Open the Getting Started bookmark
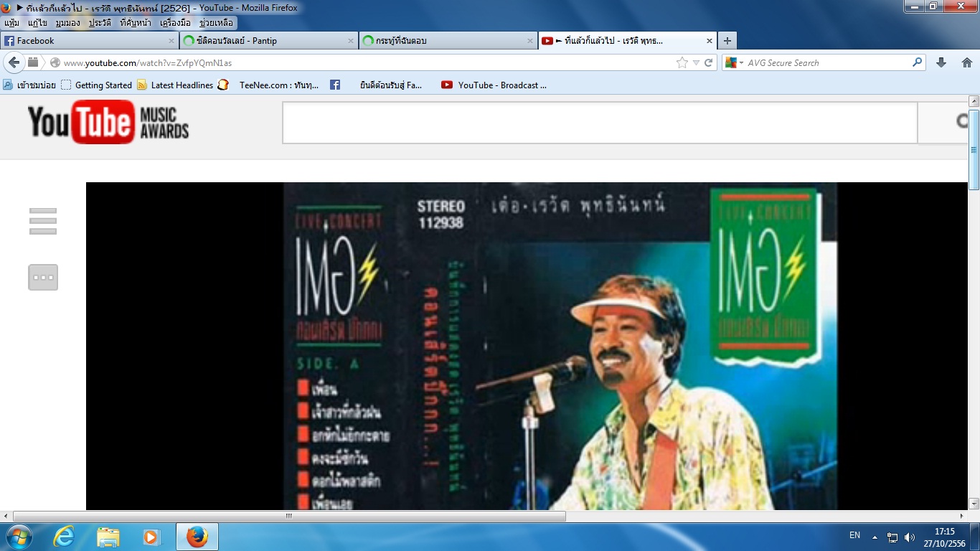The image size is (980, 551). [x=97, y=85]
